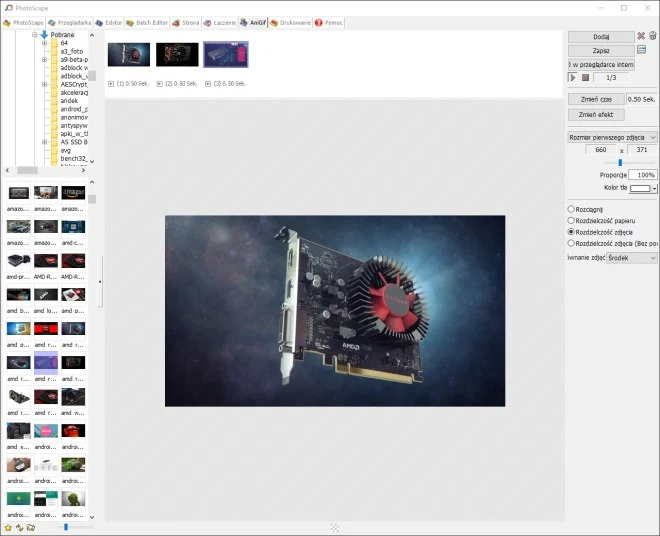Click the red X delete frame icon
The width and height of the screenshot is (660, 536).
pos(641,36)
